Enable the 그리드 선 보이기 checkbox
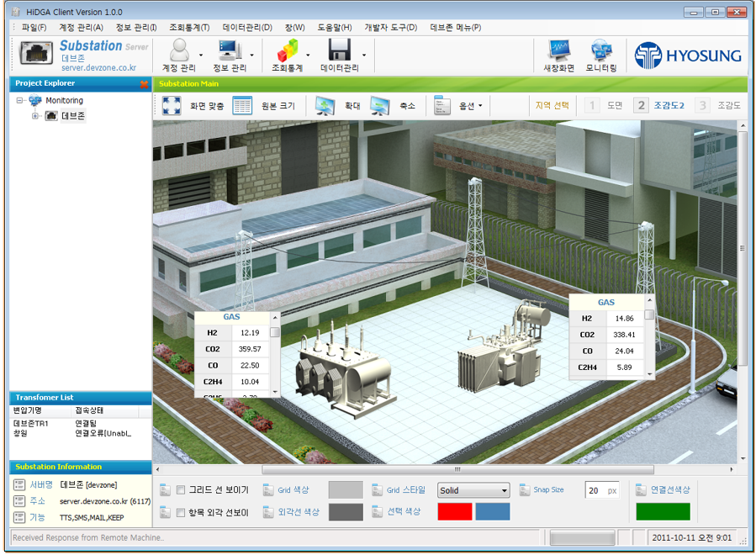 181,490
